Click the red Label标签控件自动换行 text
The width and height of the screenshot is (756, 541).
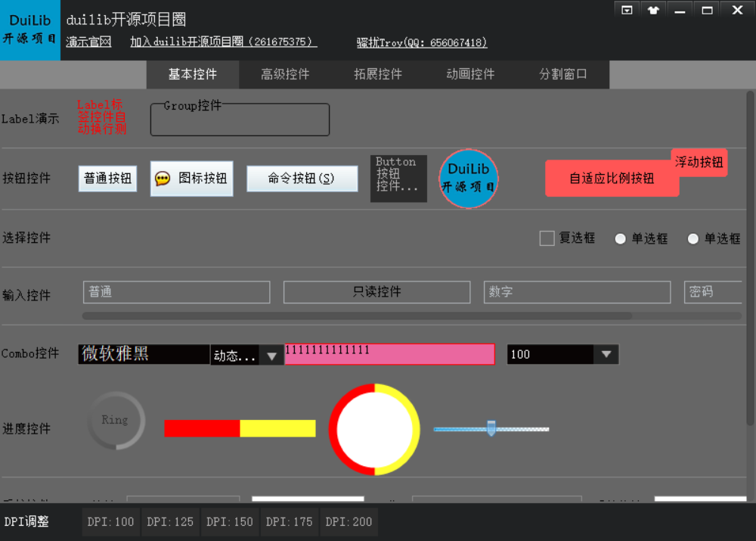click(x=102, y=117)
